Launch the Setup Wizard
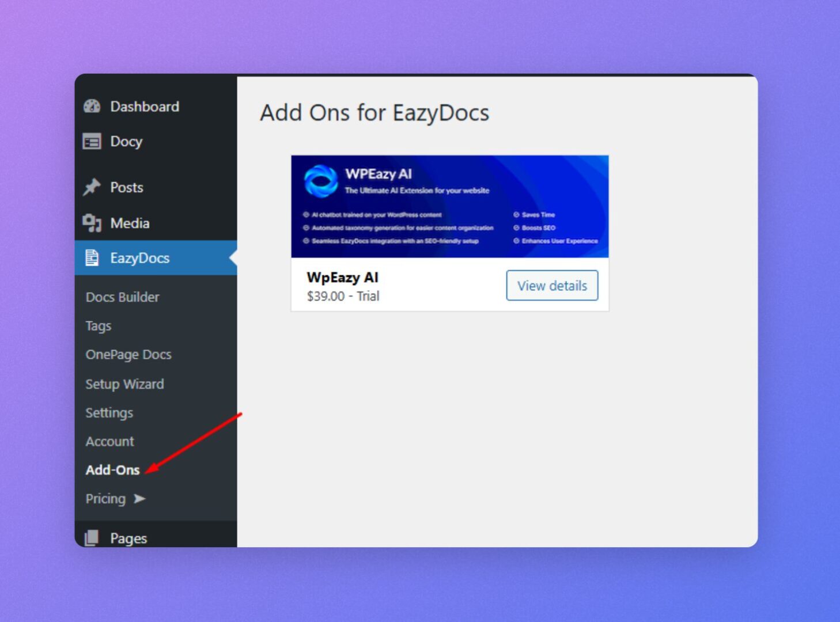The width and height of the screenshot is (840, 622). pos(124,384)
